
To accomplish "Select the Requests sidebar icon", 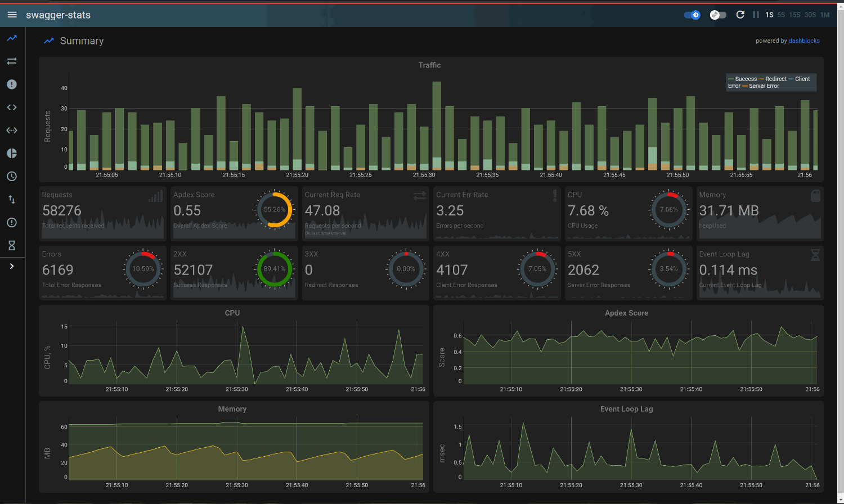I will click(x=12, y=61).
